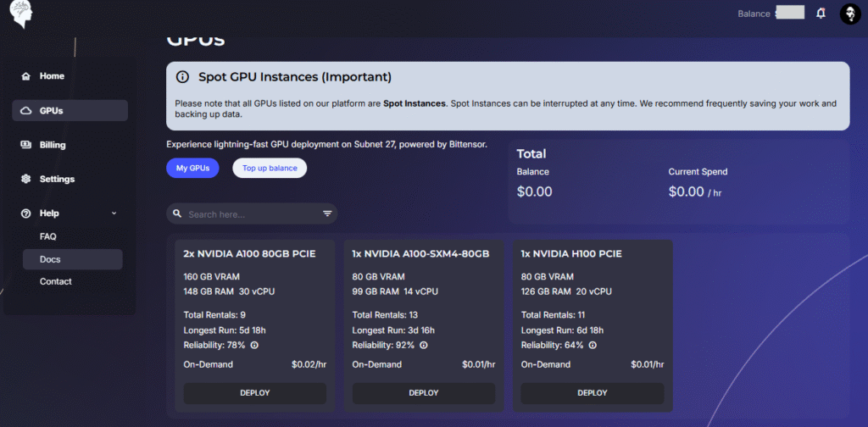Click the Top up balance button
This screenshot has width=868, height=427.
point(270,169)
